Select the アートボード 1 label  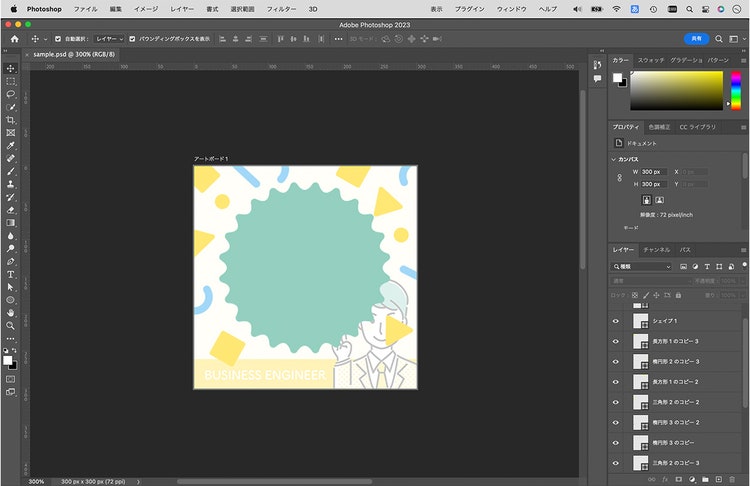pos(211,159)
